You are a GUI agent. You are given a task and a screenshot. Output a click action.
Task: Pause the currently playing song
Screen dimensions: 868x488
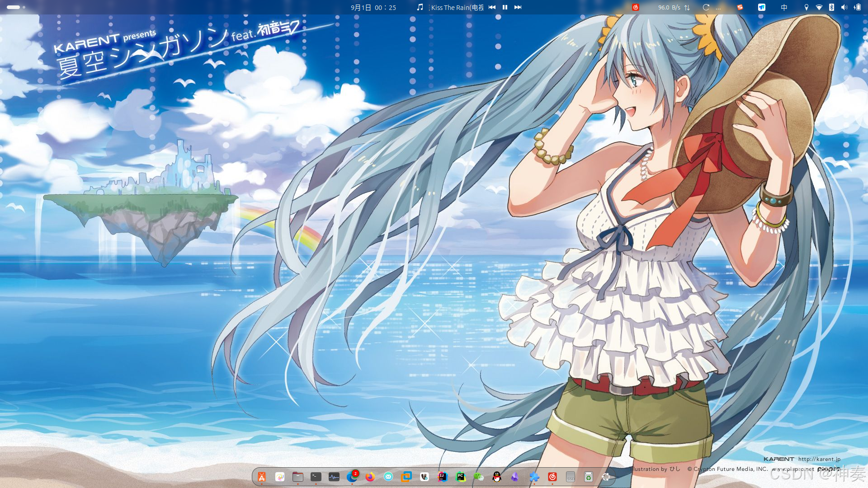[x=505, y=7]
